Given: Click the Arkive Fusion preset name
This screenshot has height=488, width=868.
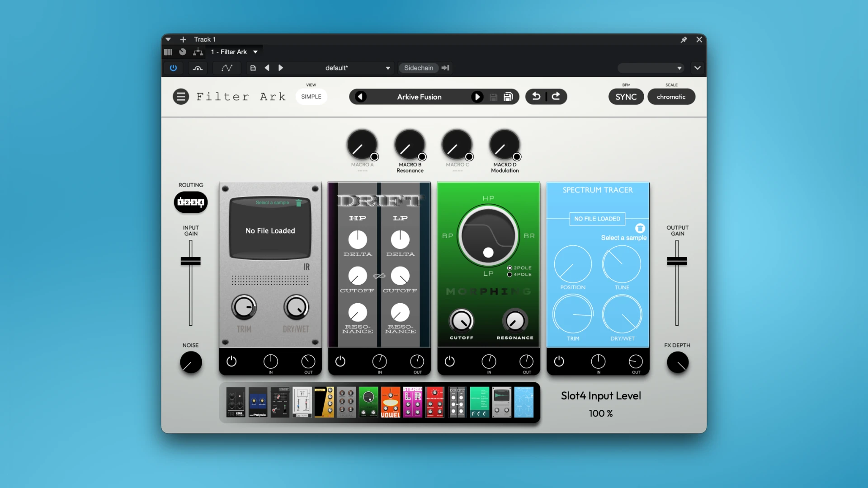Looking at the screenshot, I should point(419,97).
